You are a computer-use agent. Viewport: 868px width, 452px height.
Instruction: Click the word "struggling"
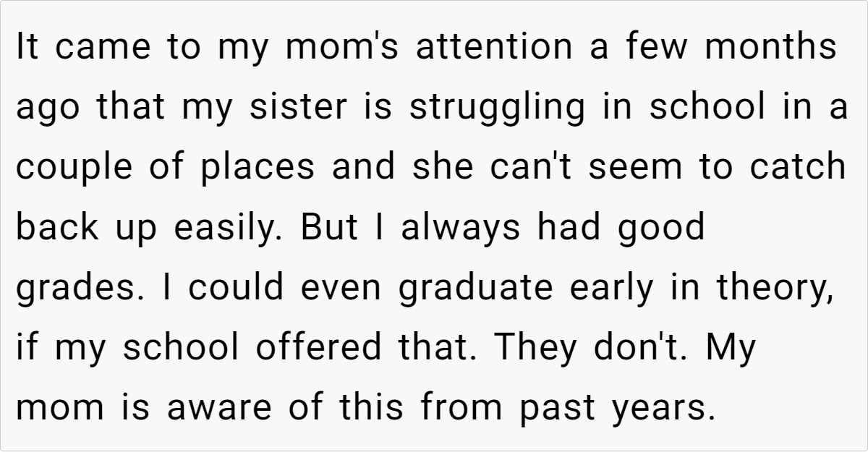point(497,109)
